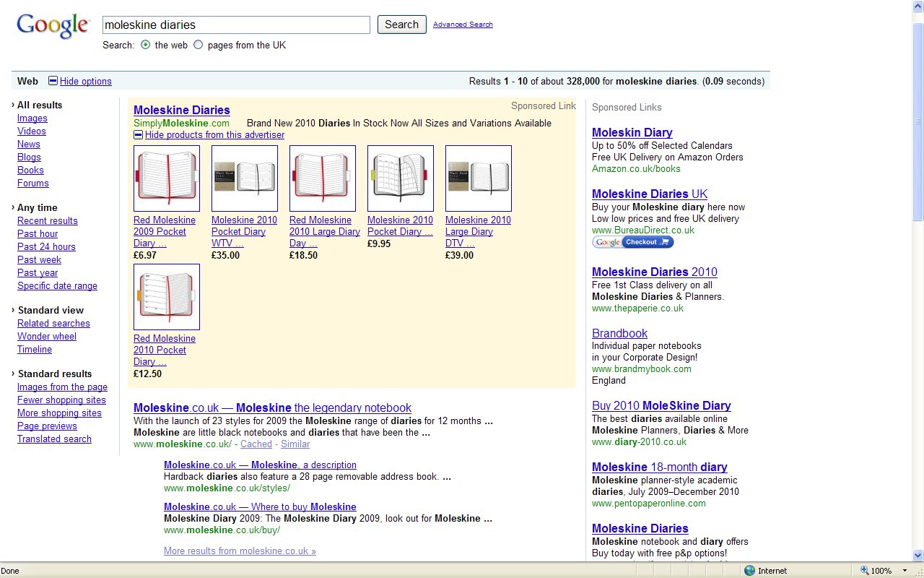924x578 pixels.
Task: Choose Specific date range option
Action: 57,286
